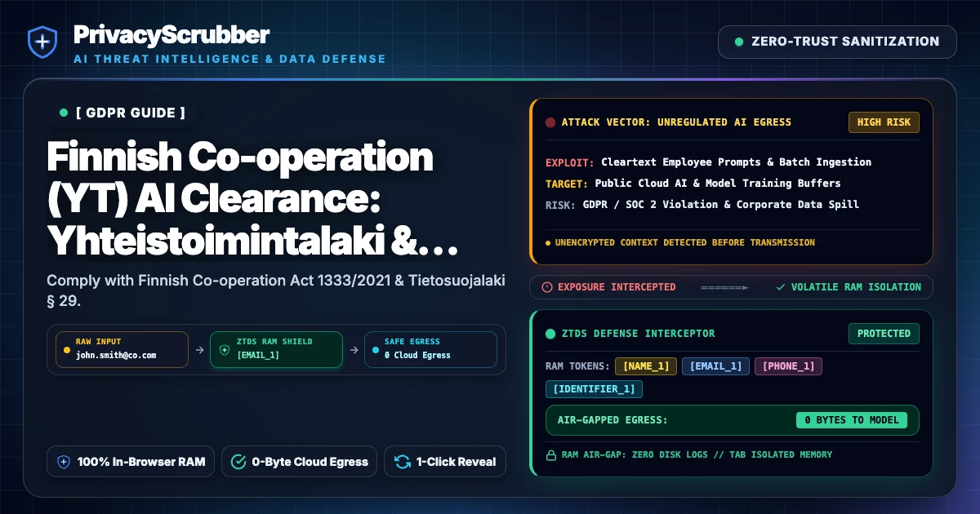
Task: Click the Zero-Trust Sanitization badge
Action: (x=837, y=42)
